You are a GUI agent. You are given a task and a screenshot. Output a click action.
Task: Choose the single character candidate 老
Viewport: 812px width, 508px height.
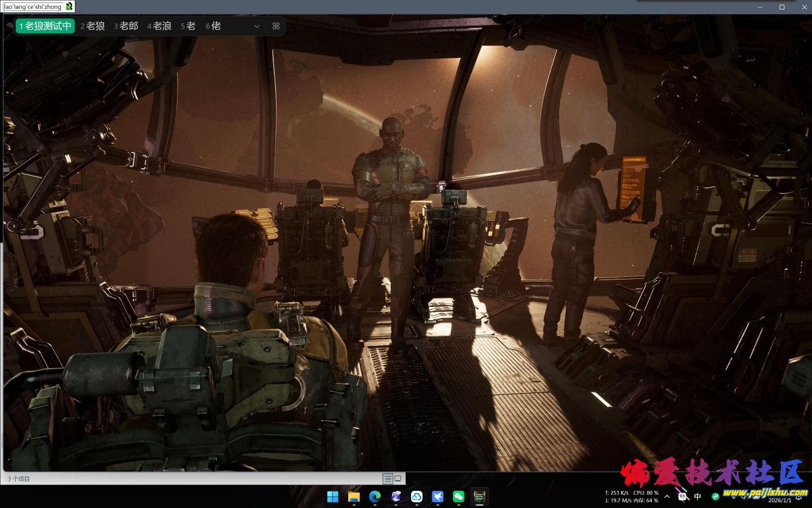(x=188, y=26)
